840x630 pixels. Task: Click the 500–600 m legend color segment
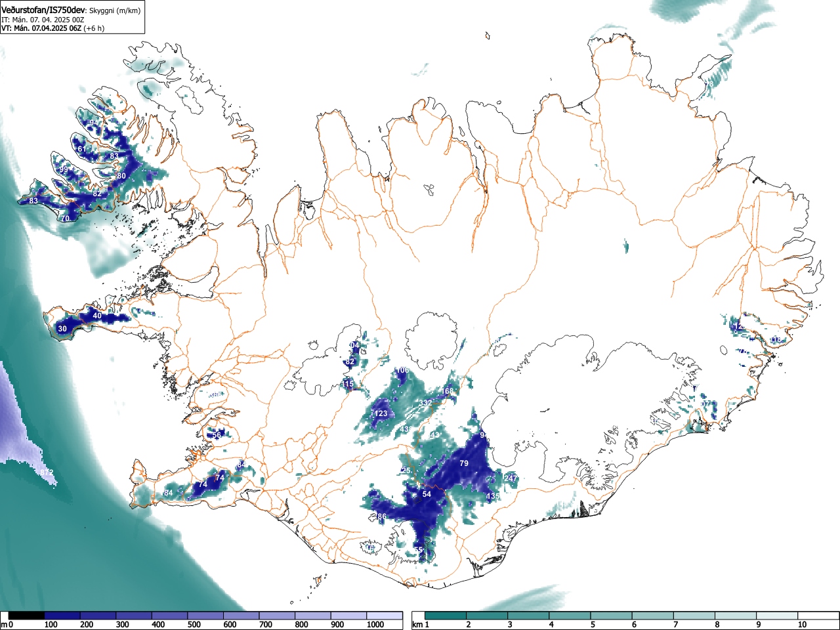point(205,616)
